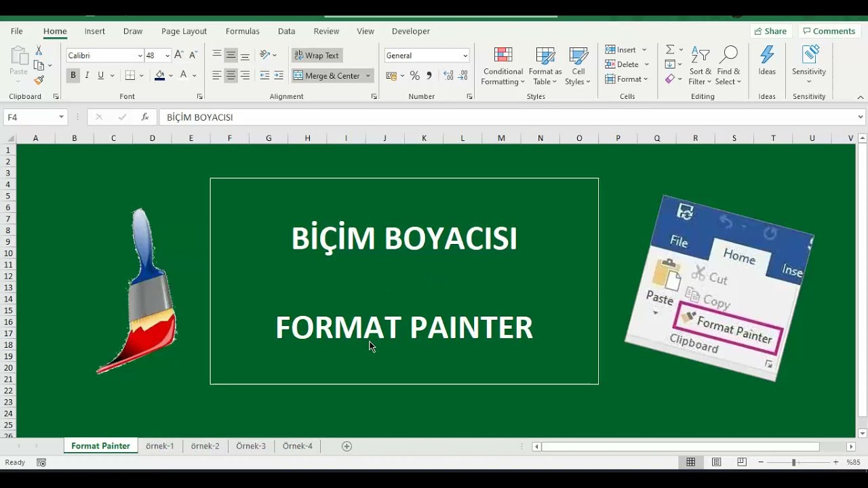Add a new sheet with plus icon
Screen dimensions: 868x488
pos(347,446)
